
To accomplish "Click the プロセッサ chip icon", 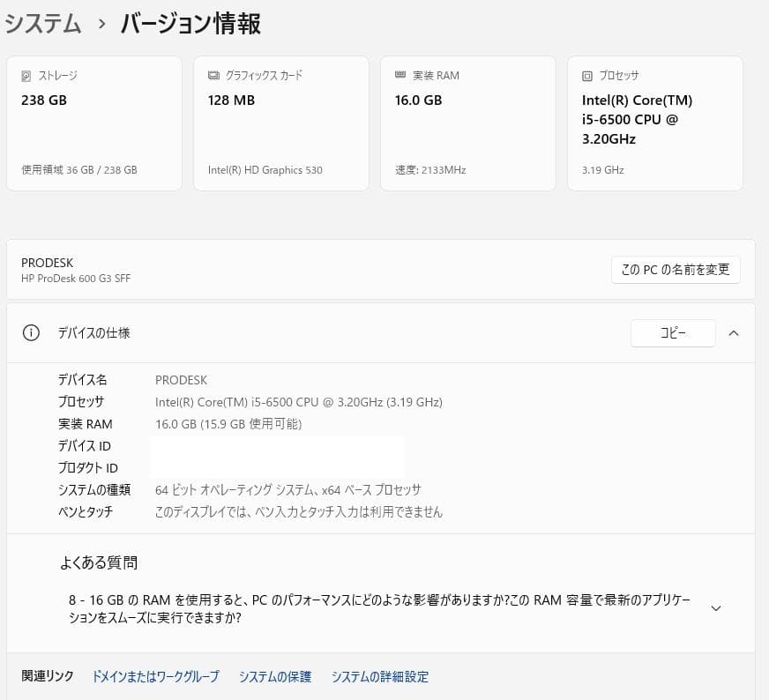I will coord(586,76).
